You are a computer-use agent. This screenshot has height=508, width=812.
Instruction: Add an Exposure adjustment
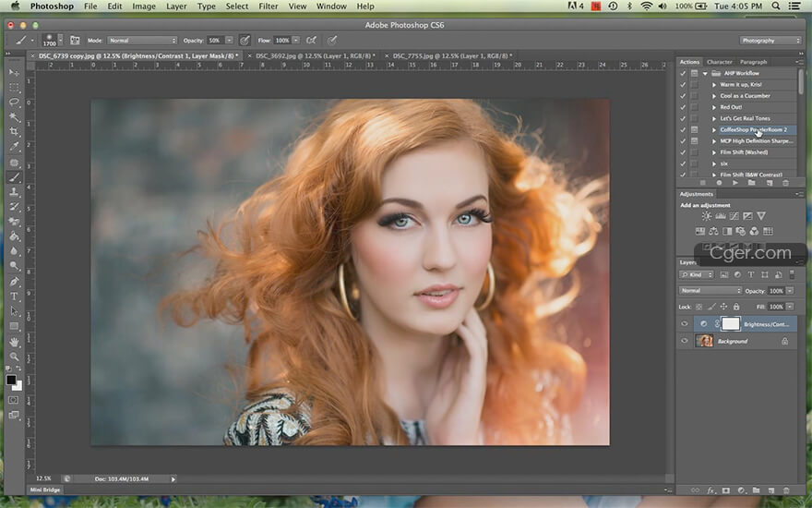coord(747,216)
